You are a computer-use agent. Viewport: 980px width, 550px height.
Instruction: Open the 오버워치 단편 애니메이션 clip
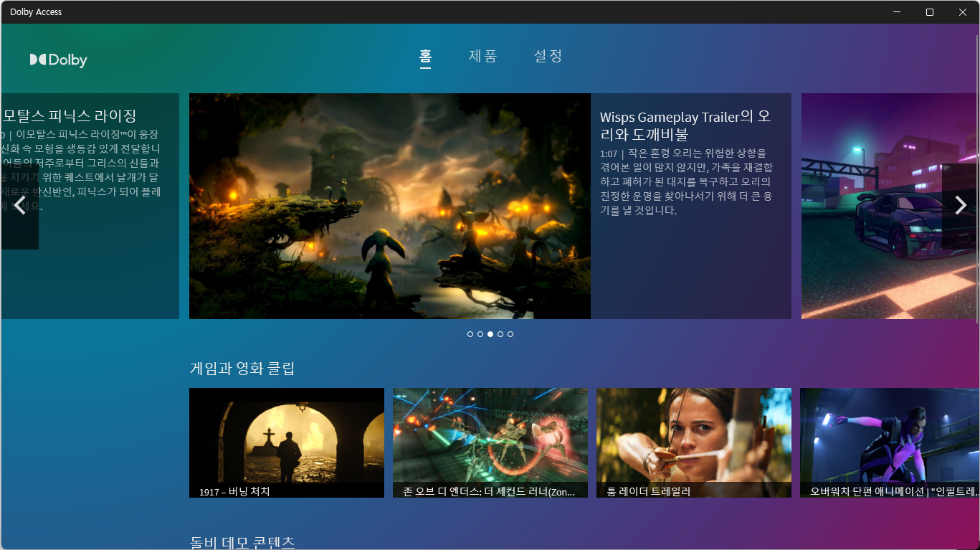click(x=890, y=442)
